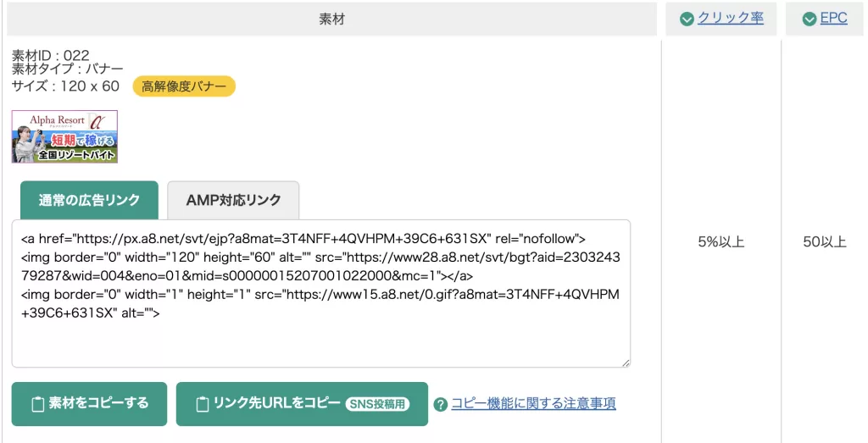
Task: Click inside the ad HTML code textarea
Action: point(320,339)
